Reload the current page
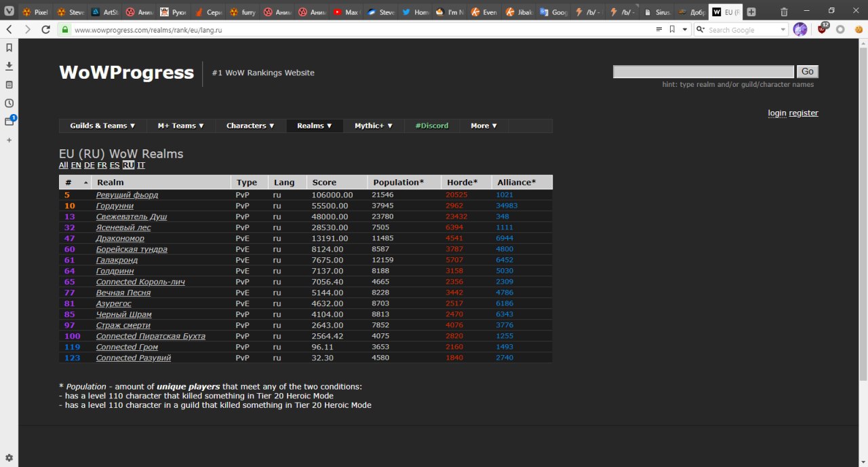Viewport: 868px width, 467px height. [45, 29]
